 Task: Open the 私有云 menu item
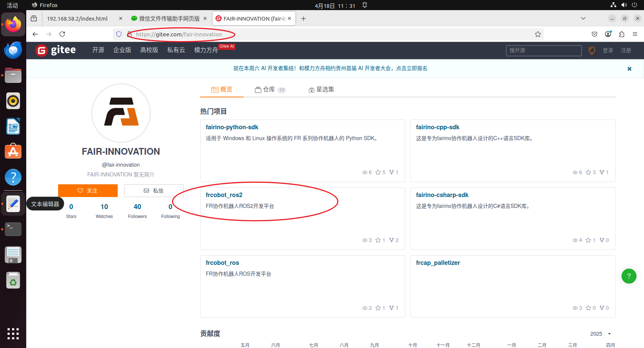pyautogui.click(x=176, y=50)
